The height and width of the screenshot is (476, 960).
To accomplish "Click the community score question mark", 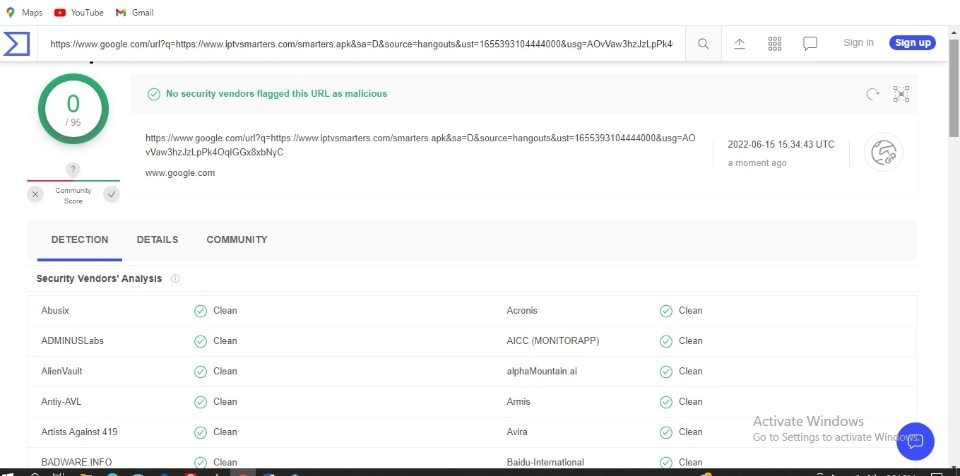I will 73,170.
